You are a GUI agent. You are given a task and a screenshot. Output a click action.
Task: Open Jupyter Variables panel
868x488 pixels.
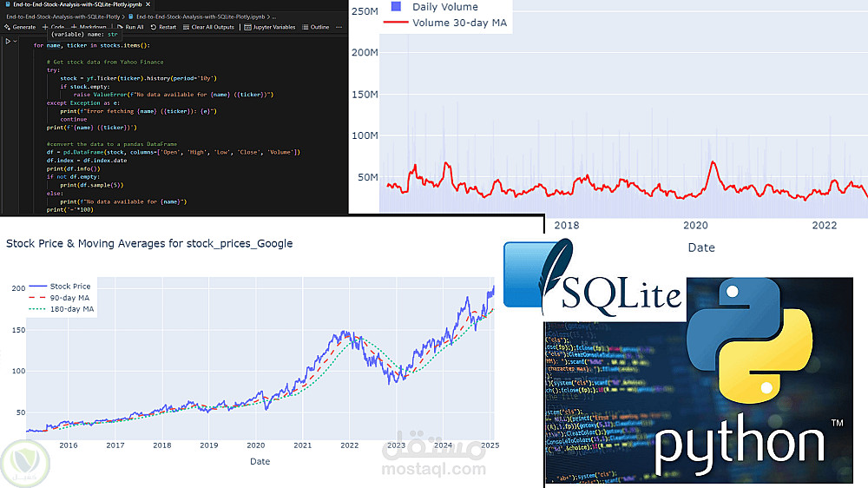pyautogui.click(x=270, y=27)
